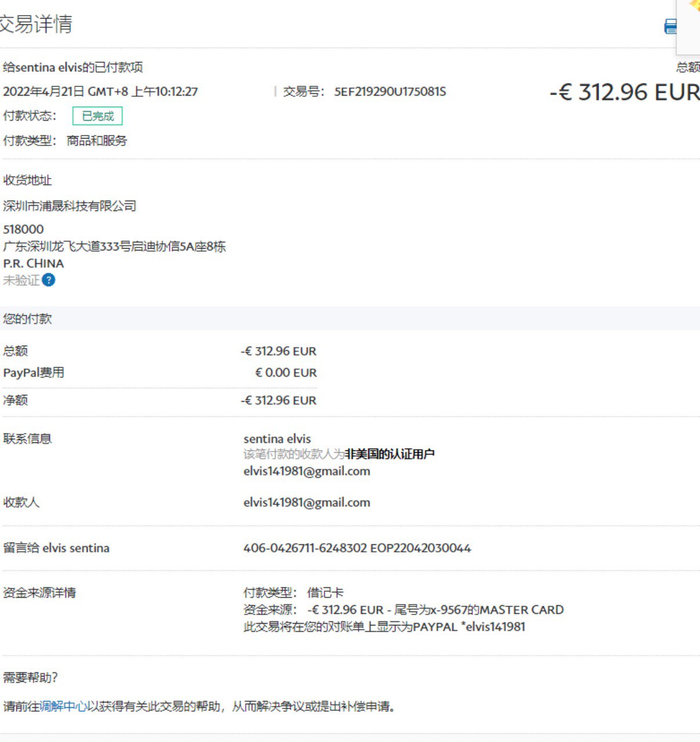The image size is (700, 742).
Task: Click the 您的付款 section header
Action: click(27, 319)
